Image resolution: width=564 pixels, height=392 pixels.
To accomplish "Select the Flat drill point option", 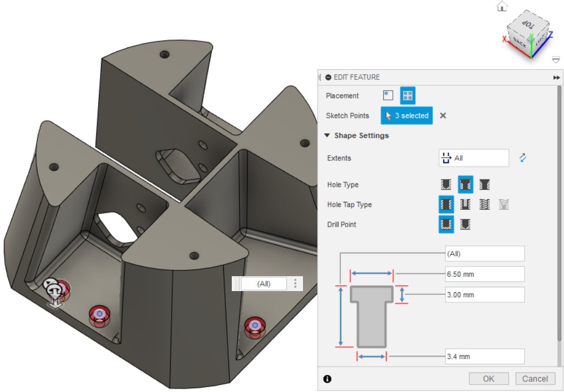I will point(446,225).
